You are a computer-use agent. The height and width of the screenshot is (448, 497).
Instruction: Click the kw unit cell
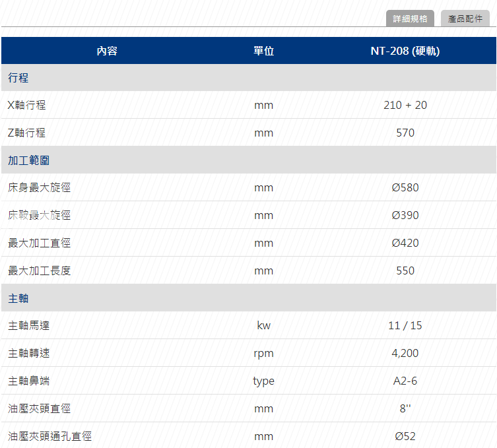[x=263, y=325]
